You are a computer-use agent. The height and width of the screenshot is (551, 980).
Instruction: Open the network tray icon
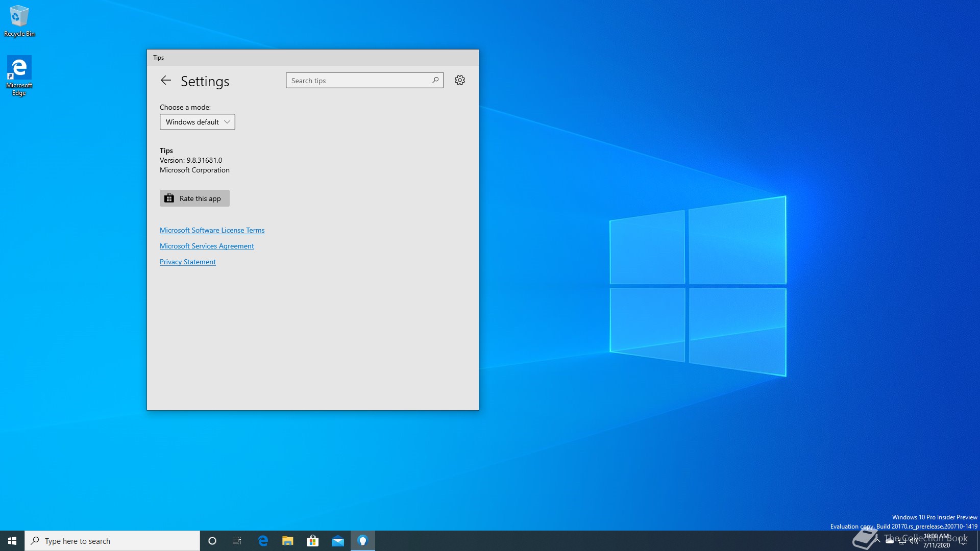(x=902, y=541)
